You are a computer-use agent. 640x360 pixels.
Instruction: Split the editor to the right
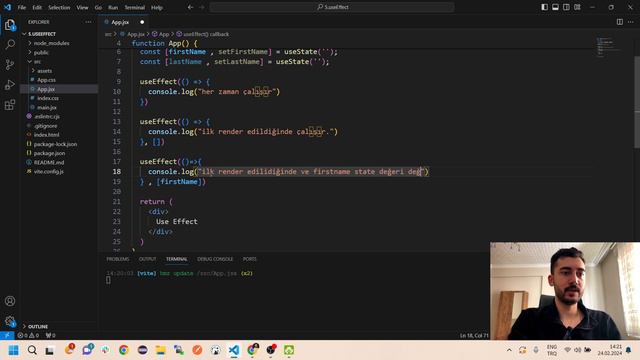[620, 22]
